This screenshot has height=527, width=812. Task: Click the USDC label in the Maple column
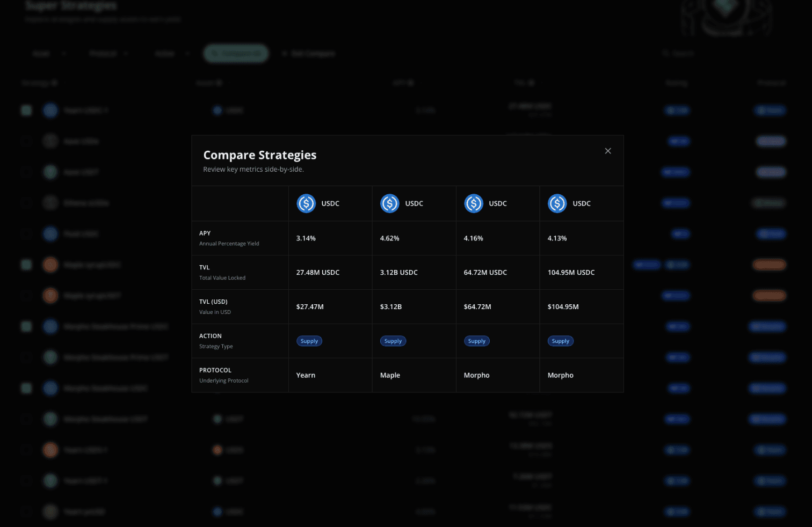tap(414, 203)
